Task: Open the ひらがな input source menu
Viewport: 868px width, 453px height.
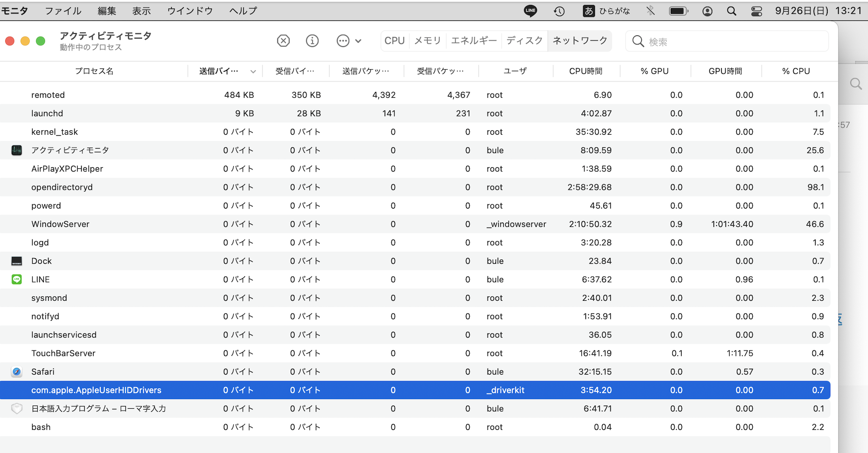Action: click(606, 11)
